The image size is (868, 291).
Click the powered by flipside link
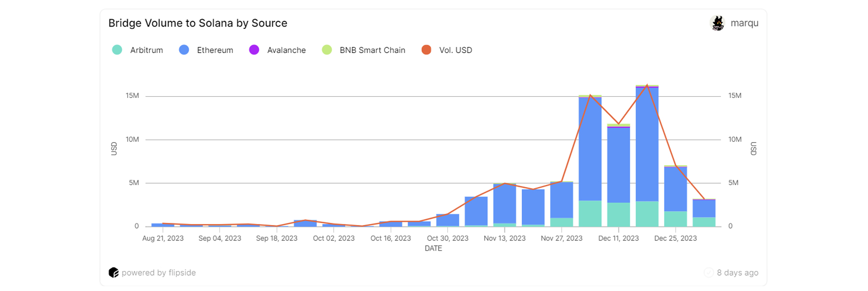(158, 273)
